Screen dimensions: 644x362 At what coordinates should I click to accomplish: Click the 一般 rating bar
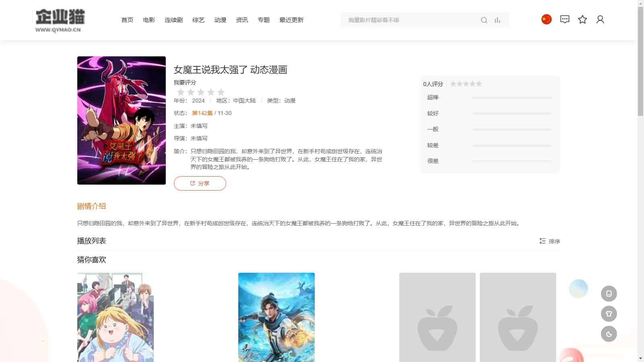pos(512,130)
